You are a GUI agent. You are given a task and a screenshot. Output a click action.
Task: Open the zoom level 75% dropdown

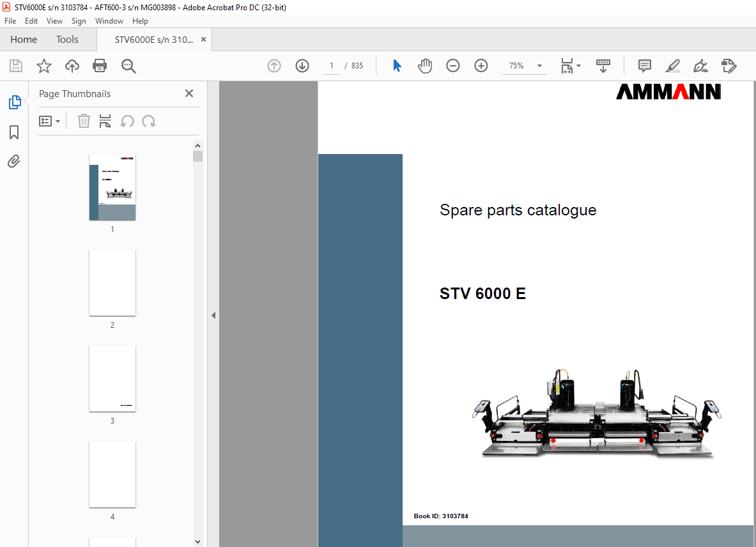539,66
